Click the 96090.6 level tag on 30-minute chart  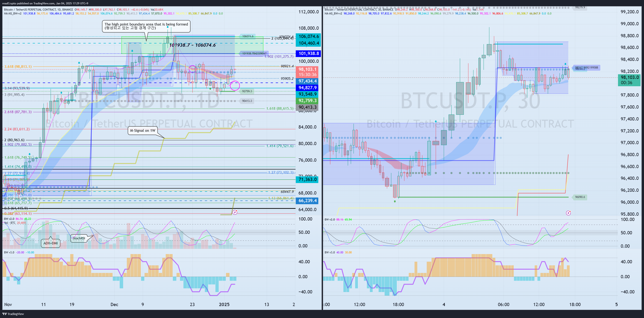580,197
